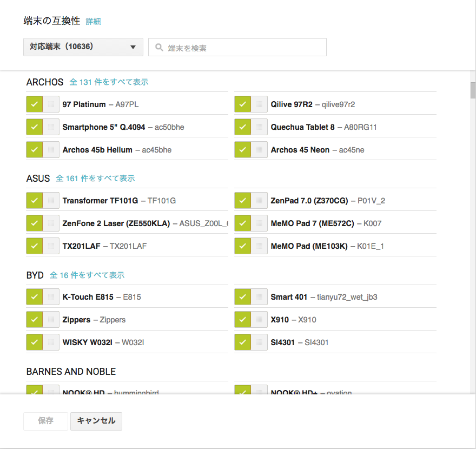Select the X910 device name

280,320
